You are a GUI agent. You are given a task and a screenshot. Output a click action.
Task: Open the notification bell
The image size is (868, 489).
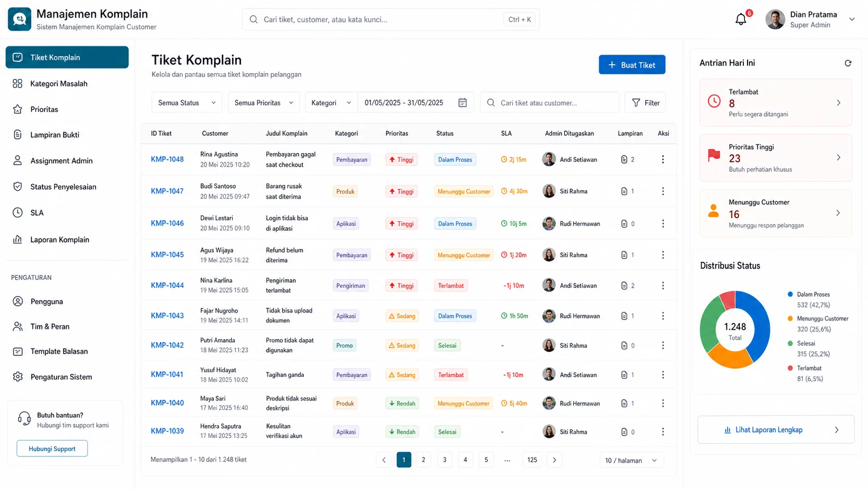click(741, 20)
